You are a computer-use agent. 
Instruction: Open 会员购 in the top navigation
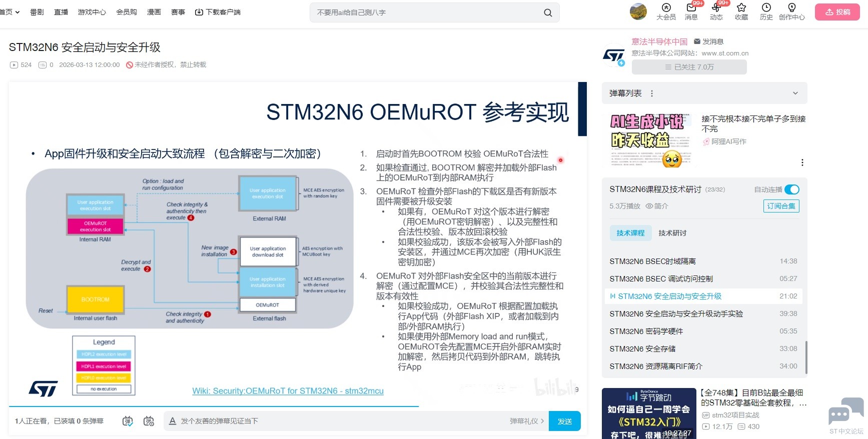pos(127,12)
